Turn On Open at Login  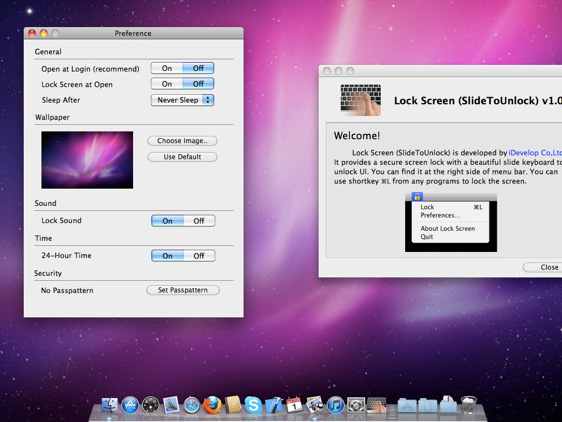(167, 68)
